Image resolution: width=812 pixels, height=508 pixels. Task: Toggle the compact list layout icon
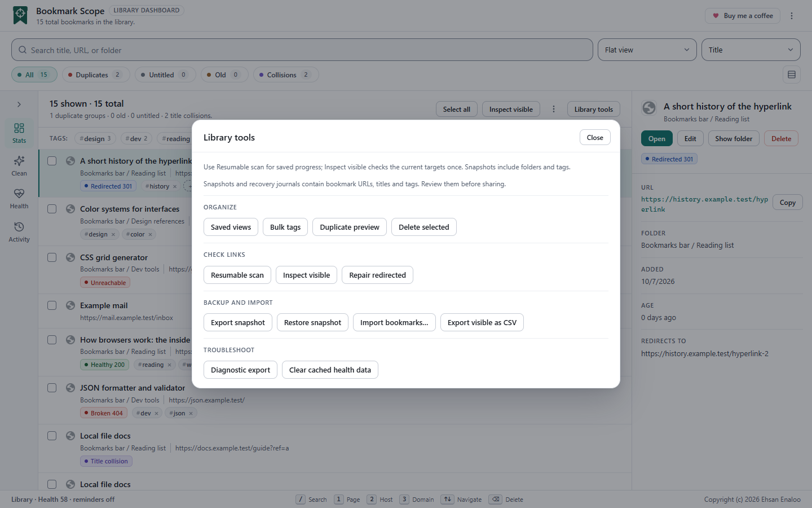[792, 75]
